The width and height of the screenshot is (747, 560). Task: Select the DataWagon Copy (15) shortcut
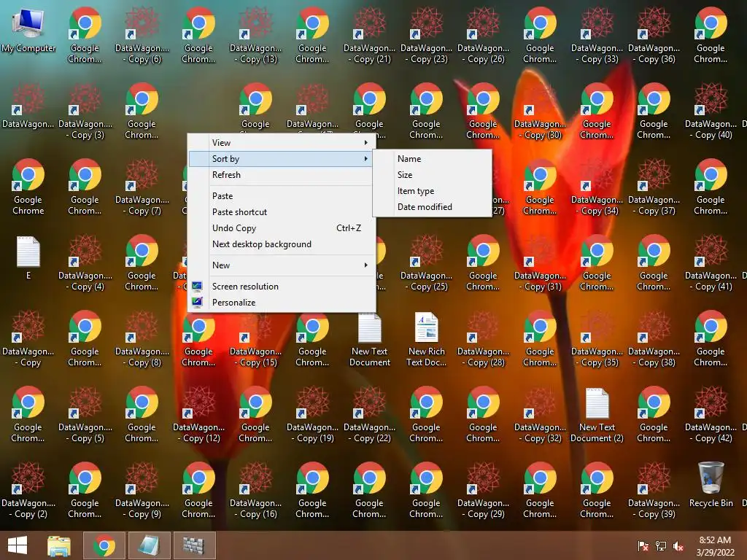(x=256, y=339)
